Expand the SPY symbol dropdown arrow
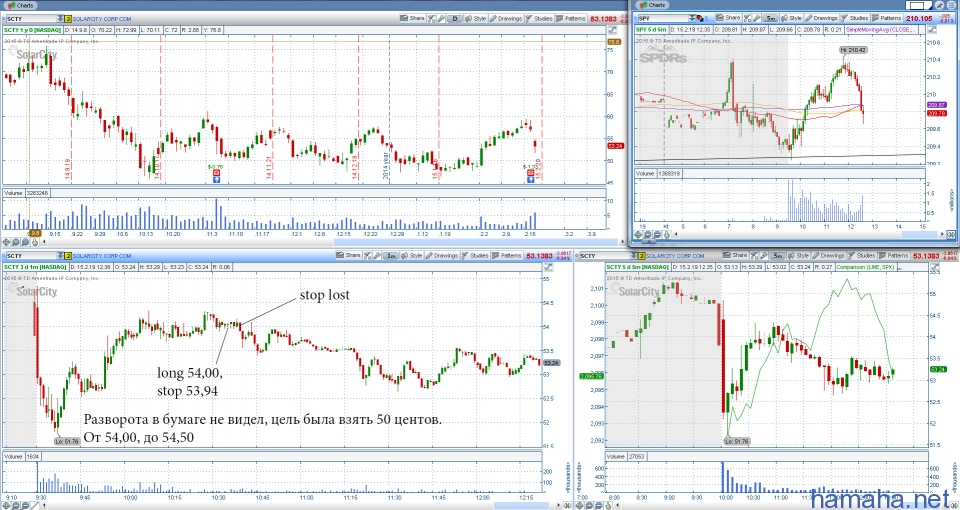This screenshot has width=960, height=510. pos(691,18)
